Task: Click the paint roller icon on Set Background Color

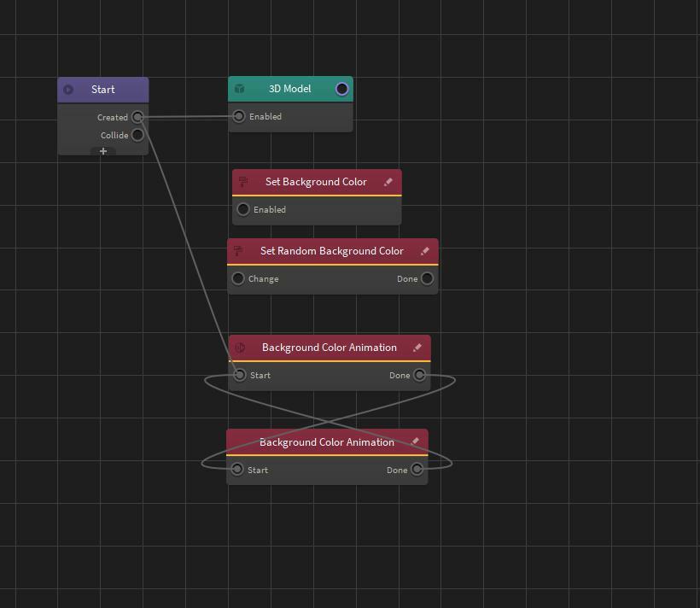Action: 243,182
